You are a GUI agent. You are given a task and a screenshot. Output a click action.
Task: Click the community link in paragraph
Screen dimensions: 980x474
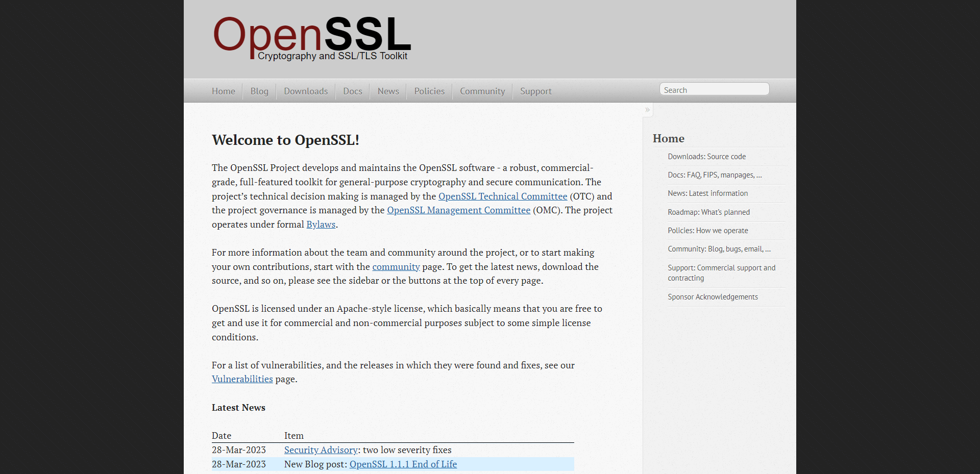[x=396, y=267]
